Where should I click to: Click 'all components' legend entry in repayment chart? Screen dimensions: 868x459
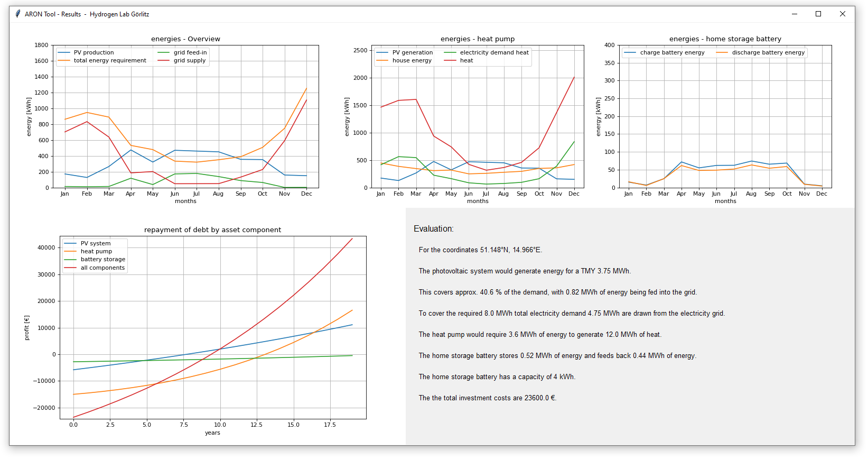pyautogui.click(x=102, y=268)
